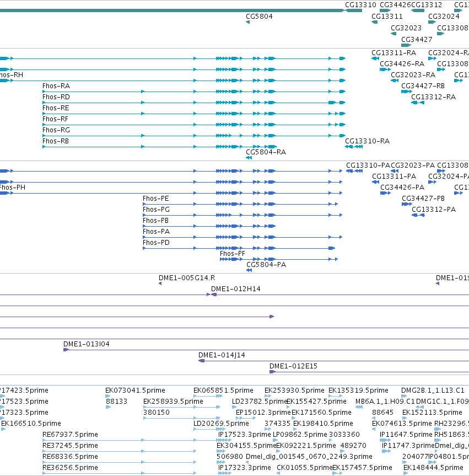Select the EP15012.3prime EST label
469x476 pixels.
tap(263, 413)
